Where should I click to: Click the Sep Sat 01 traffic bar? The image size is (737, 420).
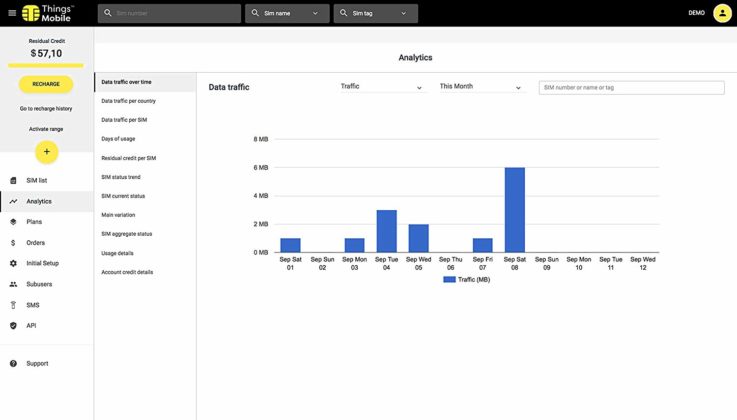(x=290, y=245)
